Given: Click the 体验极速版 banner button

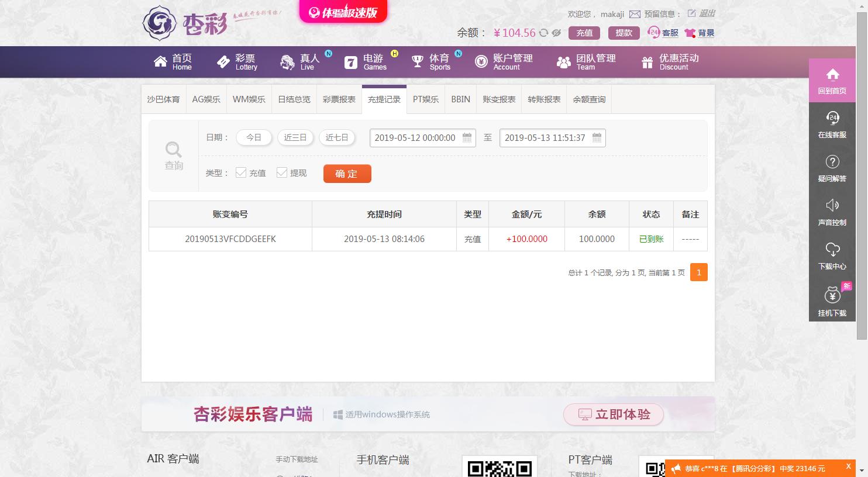Looking at the screenshot, I should tap(343, 12).
